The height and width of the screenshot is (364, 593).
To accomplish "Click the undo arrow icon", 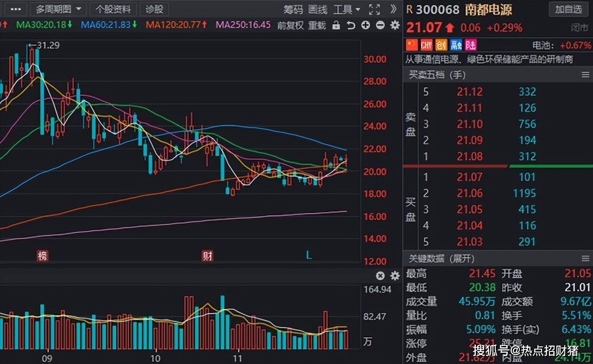I will [x=351, y=25].
